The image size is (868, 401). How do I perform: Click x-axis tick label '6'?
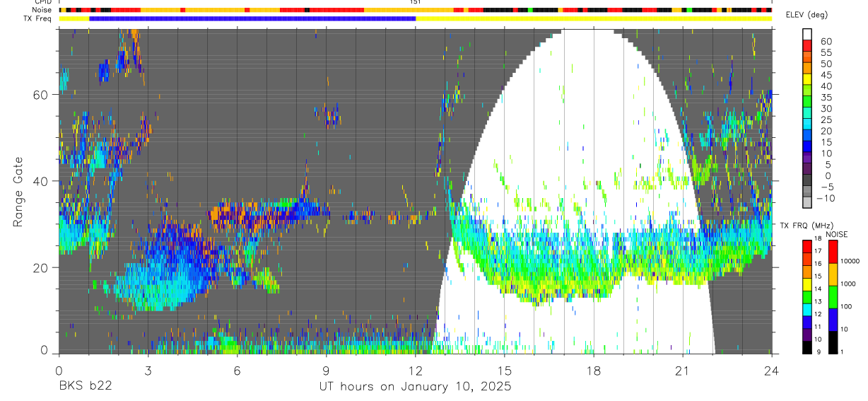[x=237, y=370]
